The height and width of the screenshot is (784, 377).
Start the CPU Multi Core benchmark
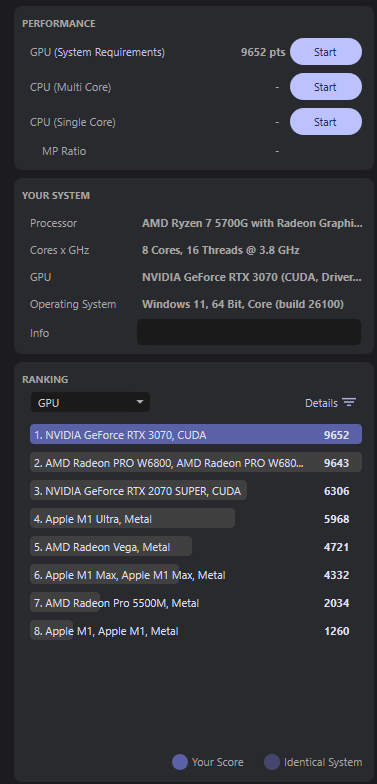point(326,87)
